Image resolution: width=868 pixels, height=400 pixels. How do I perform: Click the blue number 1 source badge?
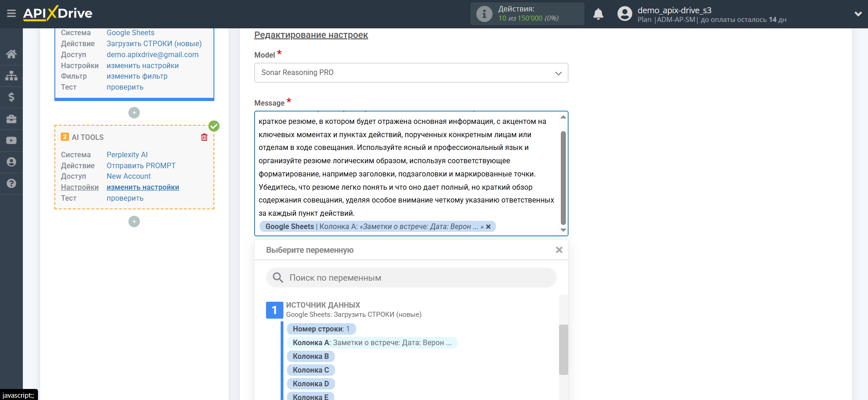(274, 310)
